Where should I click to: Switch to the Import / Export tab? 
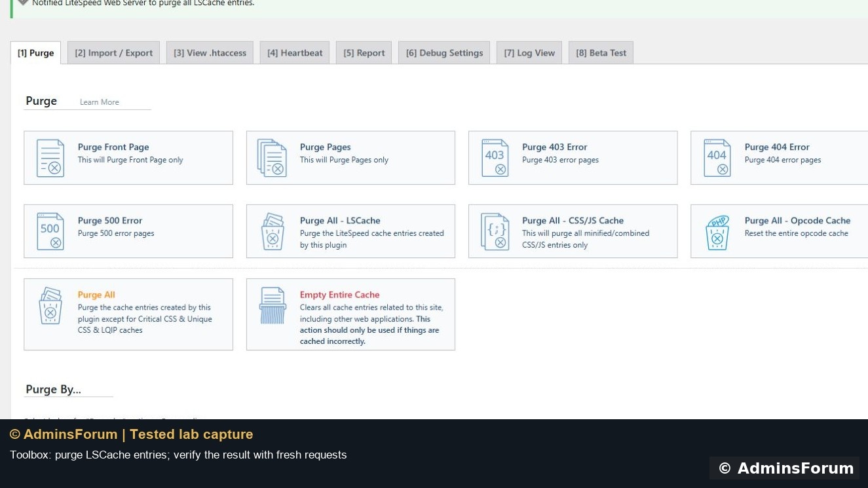click(113, 53)
